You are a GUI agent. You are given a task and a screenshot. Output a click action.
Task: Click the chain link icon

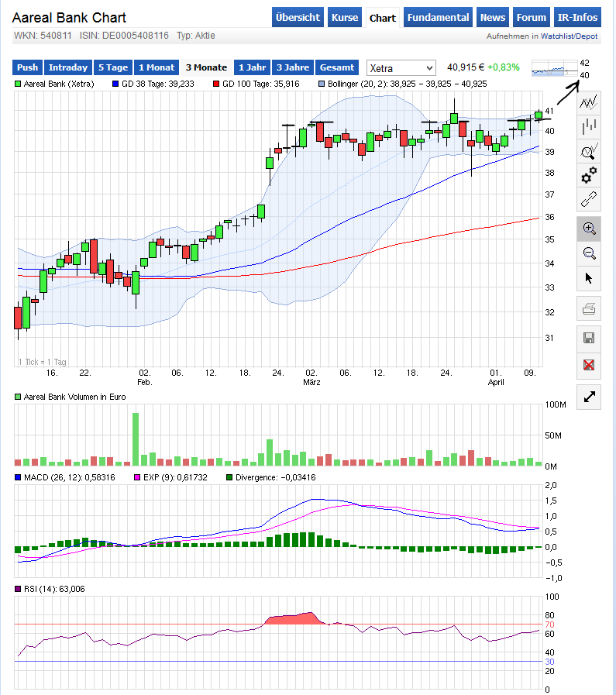(589, 199)
